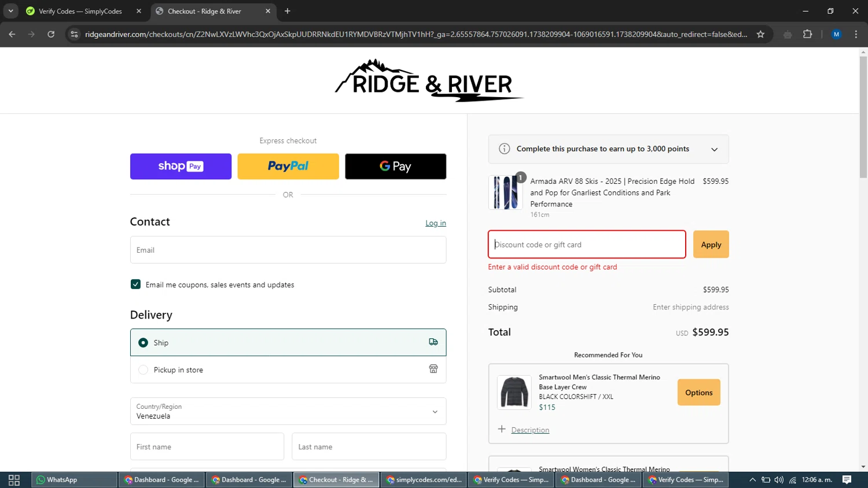Screen dimensions: 868x488
Task: Close the Checkout - Ridge & River tab
Action: (x=268, y=11)
